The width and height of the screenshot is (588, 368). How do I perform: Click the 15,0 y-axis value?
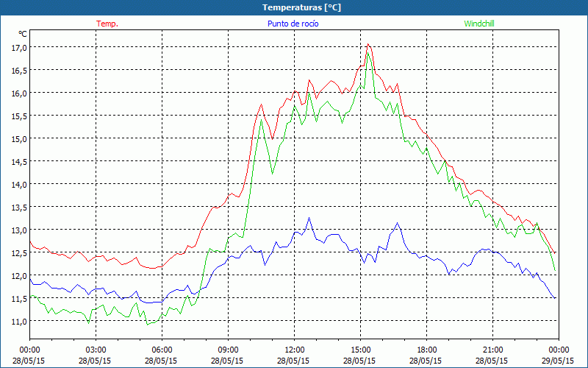pyautogui.click(x=19, y=138)
